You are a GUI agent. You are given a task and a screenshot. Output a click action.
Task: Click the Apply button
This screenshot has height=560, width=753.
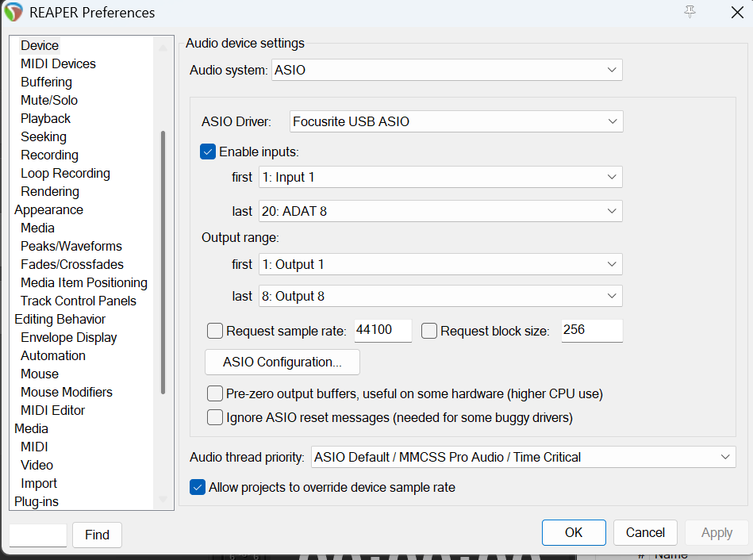[717, 532]
